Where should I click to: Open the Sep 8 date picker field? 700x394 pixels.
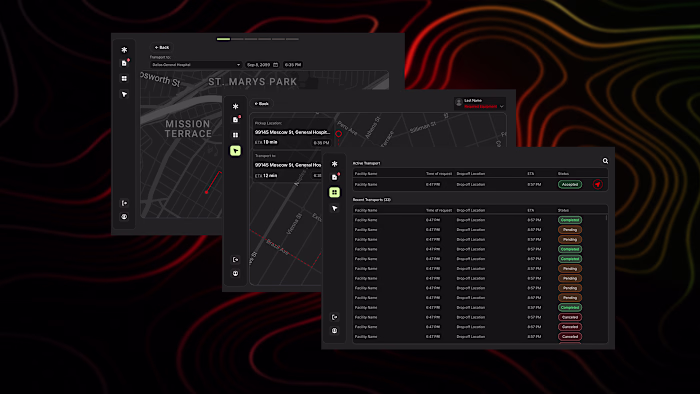point(262,65)
